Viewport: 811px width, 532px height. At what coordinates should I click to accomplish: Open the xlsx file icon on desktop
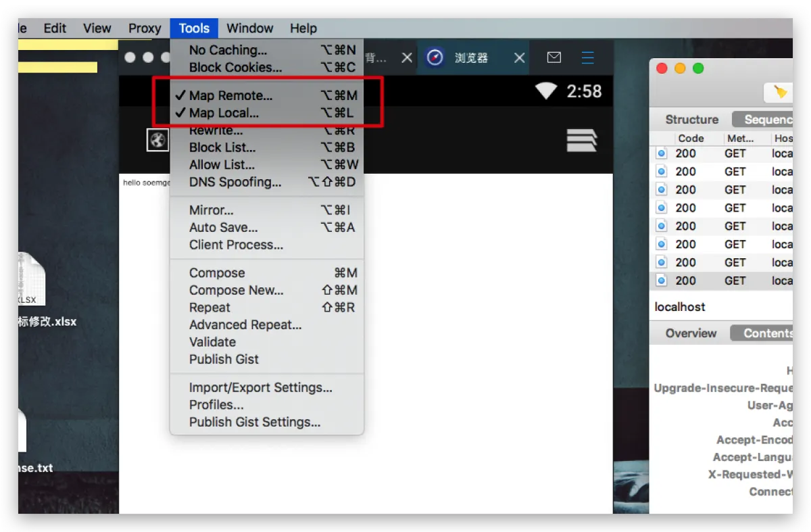point(30,279)
